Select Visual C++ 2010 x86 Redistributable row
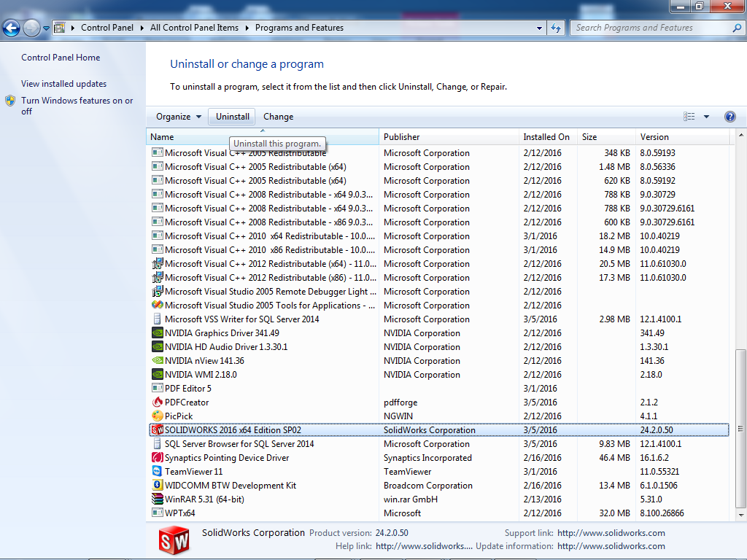Viewport: 747px width, 560px height. [x=438, y=249]
